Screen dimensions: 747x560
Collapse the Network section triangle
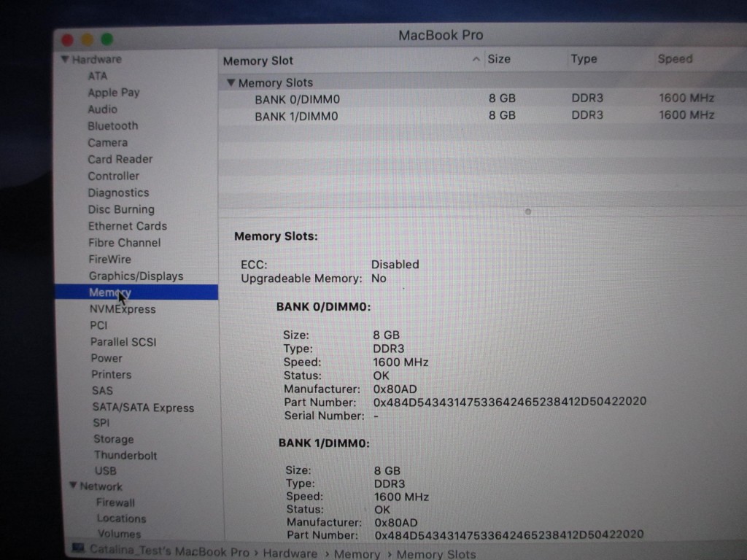click(x=73, y=485)
